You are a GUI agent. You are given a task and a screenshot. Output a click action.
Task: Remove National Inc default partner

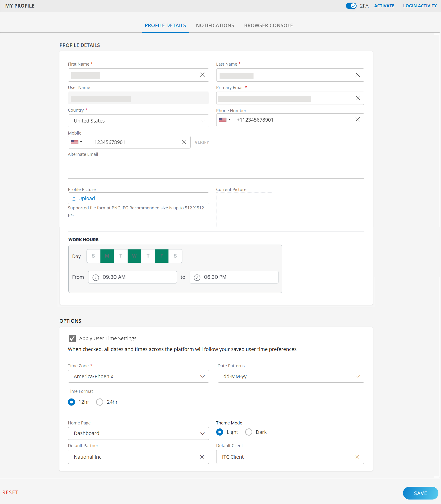(202, 457)
